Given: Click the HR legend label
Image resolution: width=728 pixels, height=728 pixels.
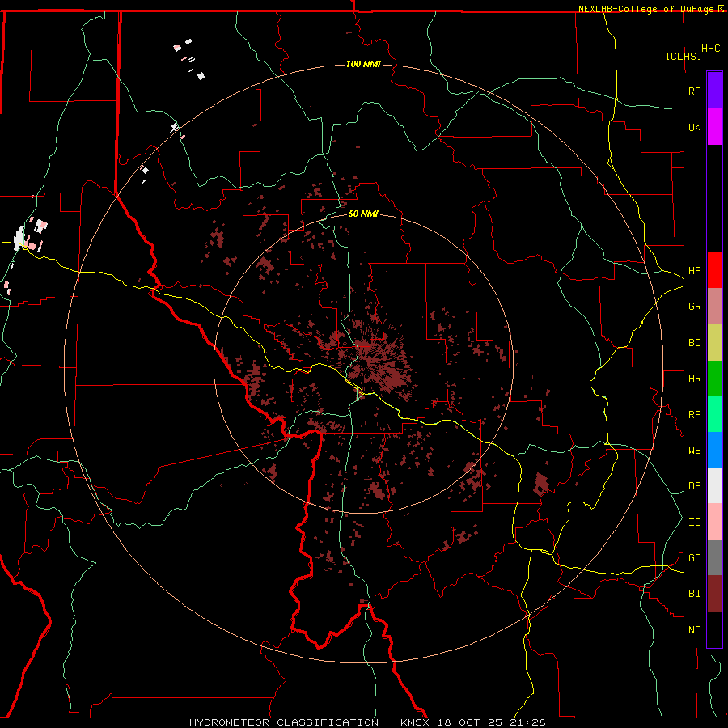Looking at the screenshot, I should [695, 379].
